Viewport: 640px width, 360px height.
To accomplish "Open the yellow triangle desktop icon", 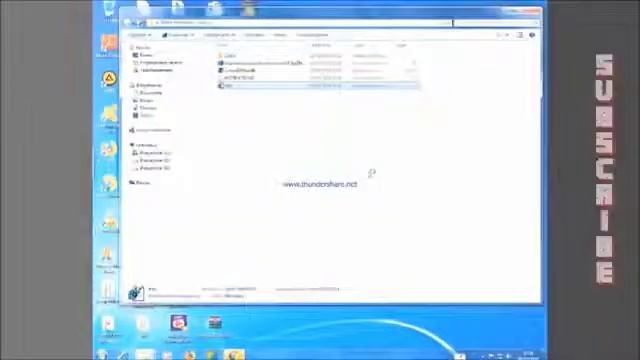I will pyautogui.click(x=109, y=80).
